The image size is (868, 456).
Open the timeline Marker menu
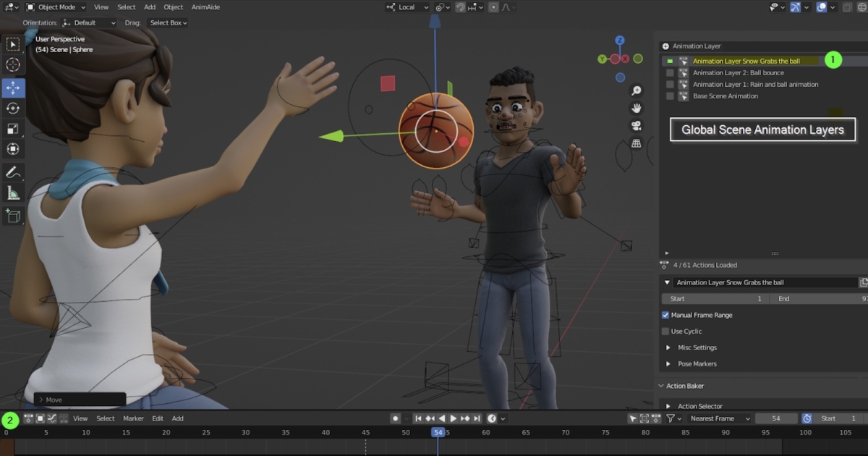pyautogui.click(x=133, y=418)
